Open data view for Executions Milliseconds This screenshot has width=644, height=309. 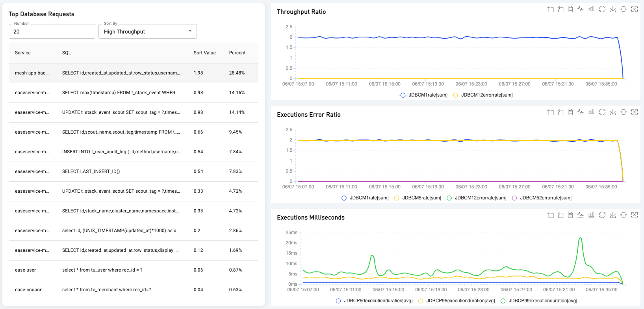click(x=570, y=215)
